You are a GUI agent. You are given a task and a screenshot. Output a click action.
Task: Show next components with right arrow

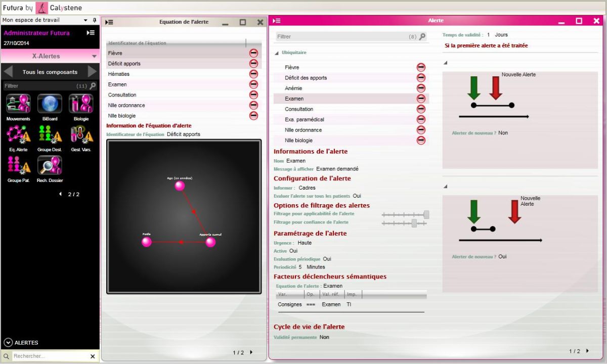(92, 72)
